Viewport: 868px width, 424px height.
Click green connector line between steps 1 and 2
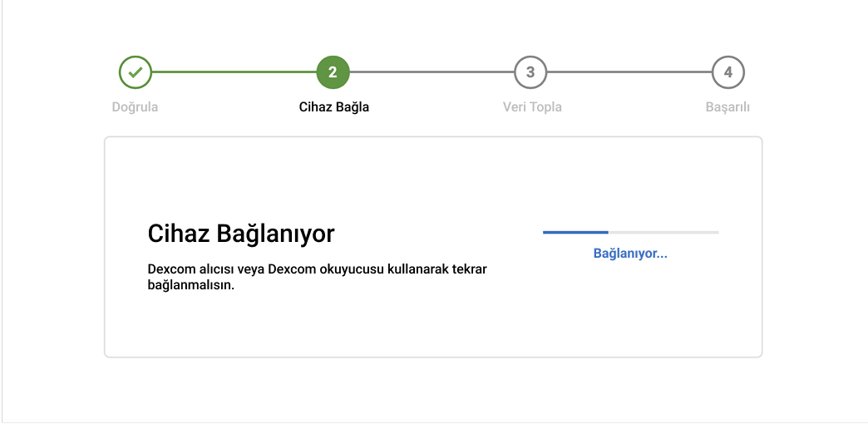click(234, 72)
